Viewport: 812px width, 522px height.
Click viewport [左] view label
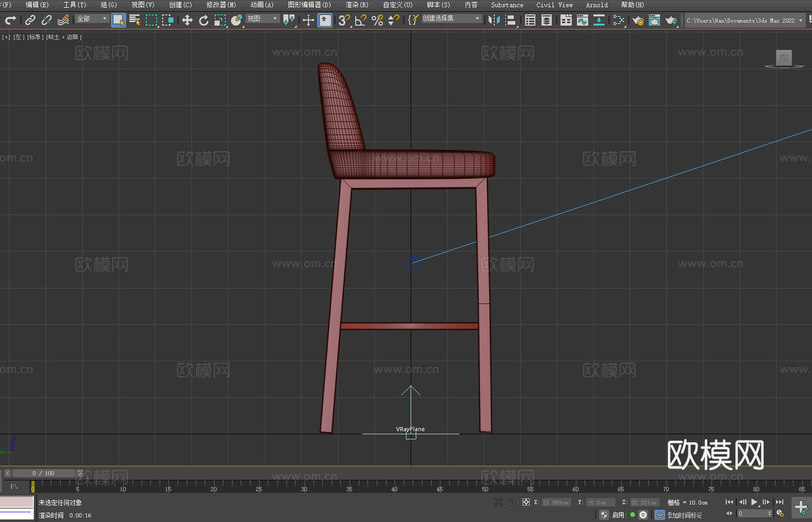point(18,37)
